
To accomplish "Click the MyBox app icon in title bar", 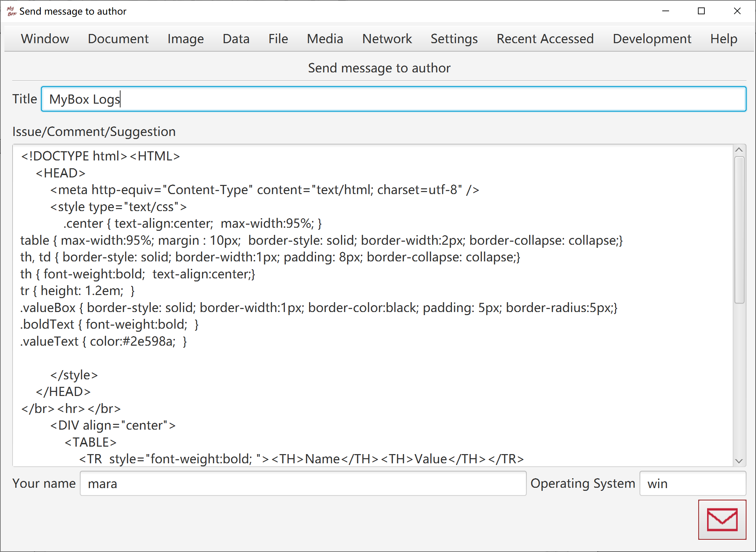I will pos(11,11).
